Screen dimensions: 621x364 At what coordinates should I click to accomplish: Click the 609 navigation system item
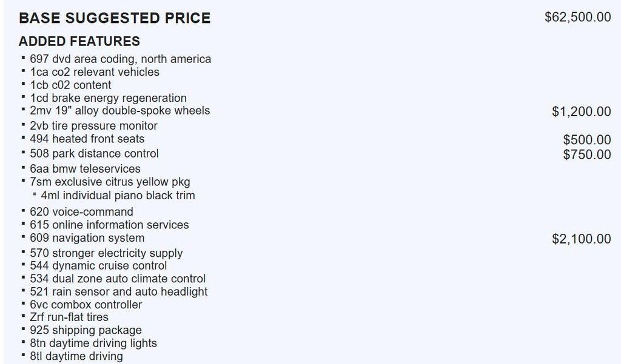coord(87,238)
